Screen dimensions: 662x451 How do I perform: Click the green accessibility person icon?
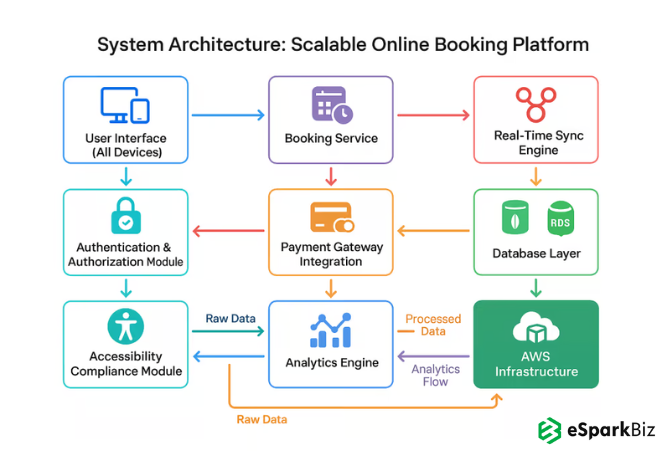point(125,326)
